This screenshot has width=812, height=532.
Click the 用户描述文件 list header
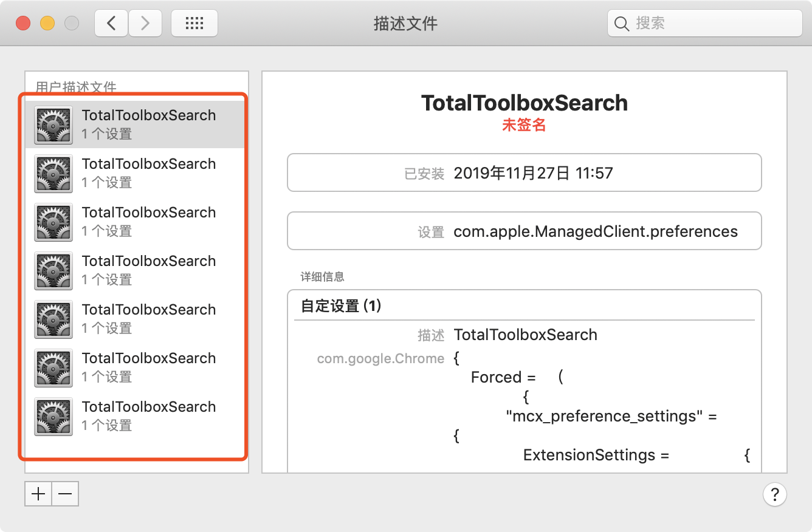pyautogui.click(x=76, y=87)
